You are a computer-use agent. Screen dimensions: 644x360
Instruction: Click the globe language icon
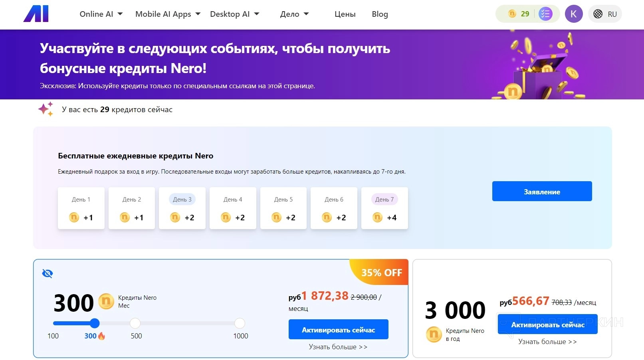(598, 14)
